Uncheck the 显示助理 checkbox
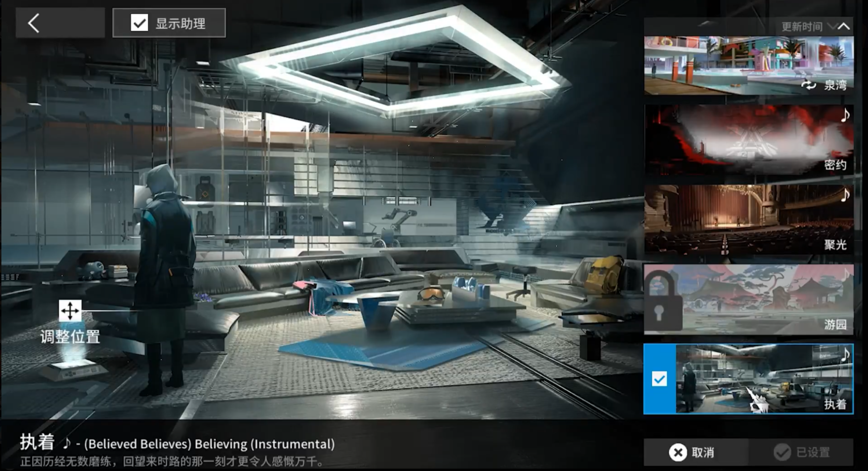 click(x=139, y=23)
